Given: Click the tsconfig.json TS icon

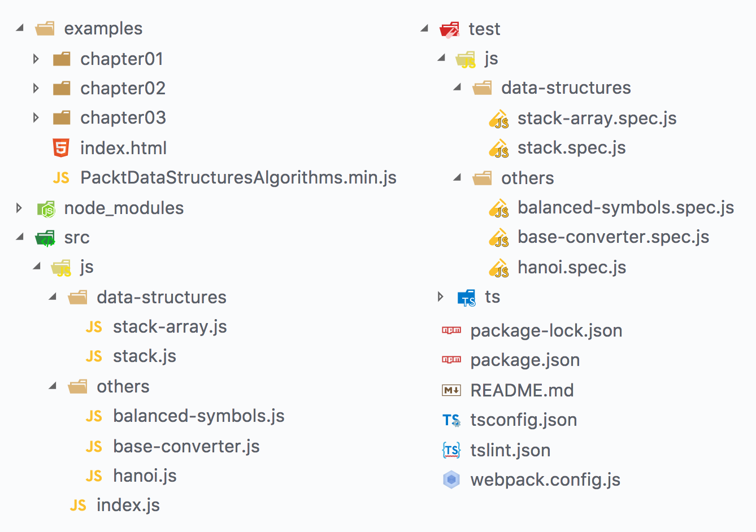Looking at the screenshot, I should pos(451,420).
